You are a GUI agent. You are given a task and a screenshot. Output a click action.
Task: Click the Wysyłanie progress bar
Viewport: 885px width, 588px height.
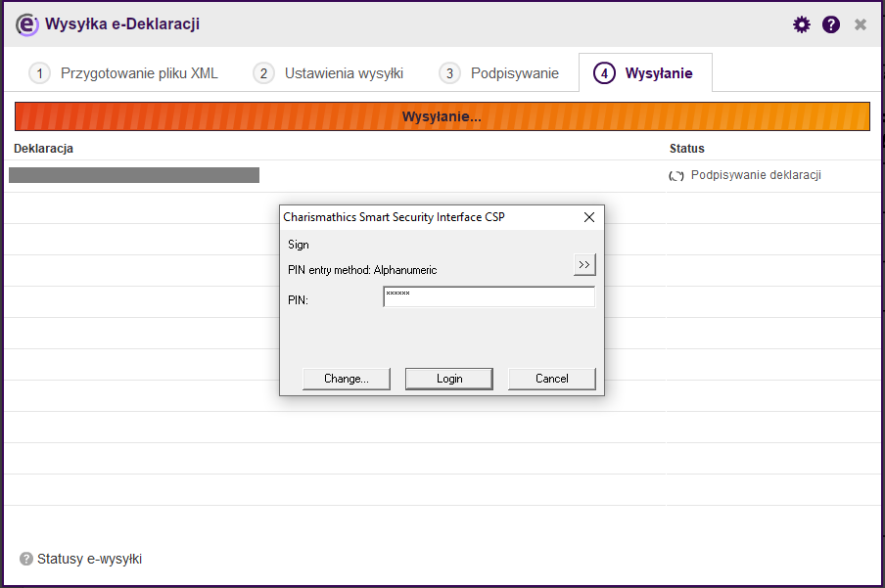click(442, 116)
